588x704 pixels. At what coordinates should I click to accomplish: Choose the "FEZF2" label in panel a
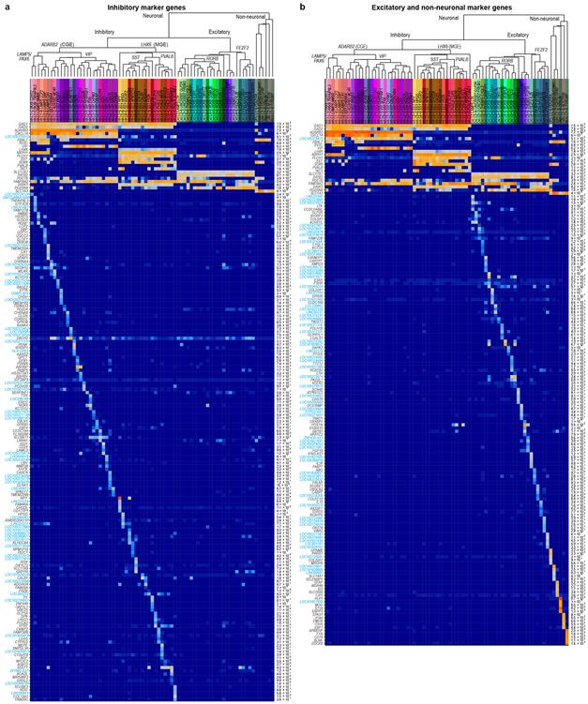243,48
